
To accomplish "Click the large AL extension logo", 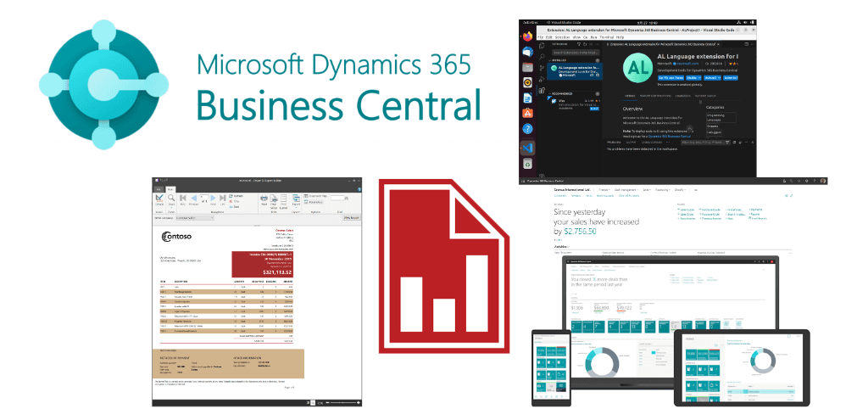I will coord(637,68).
